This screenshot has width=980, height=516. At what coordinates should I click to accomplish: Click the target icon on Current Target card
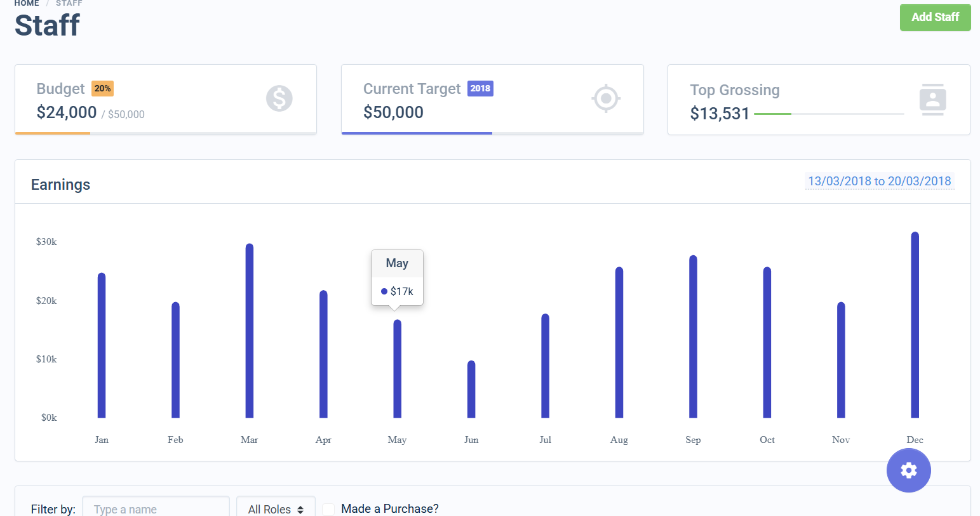pyautogui.click(x=606, y=98)
